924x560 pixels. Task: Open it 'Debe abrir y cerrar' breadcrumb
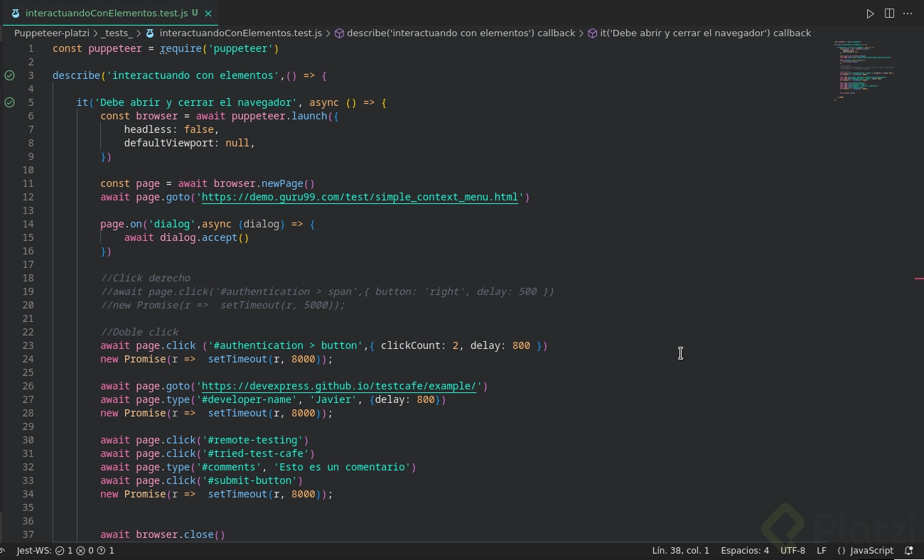705,33
